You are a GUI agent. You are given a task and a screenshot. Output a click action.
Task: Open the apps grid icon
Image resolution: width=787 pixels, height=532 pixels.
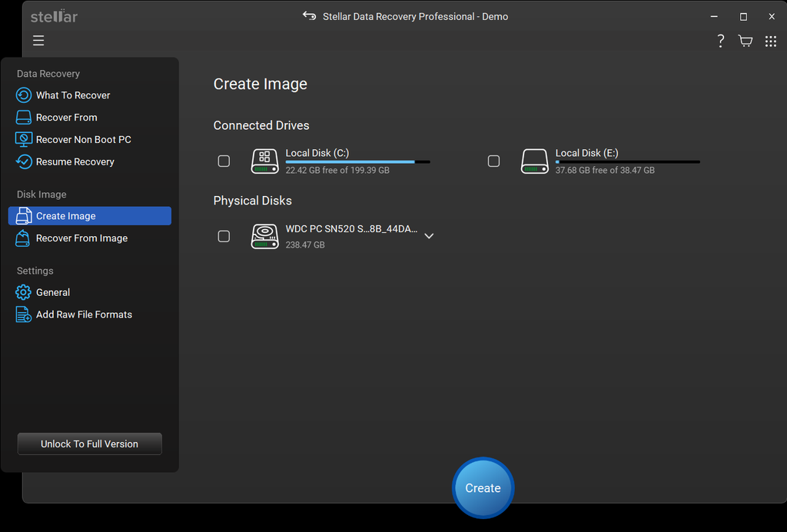coord(771,42)
